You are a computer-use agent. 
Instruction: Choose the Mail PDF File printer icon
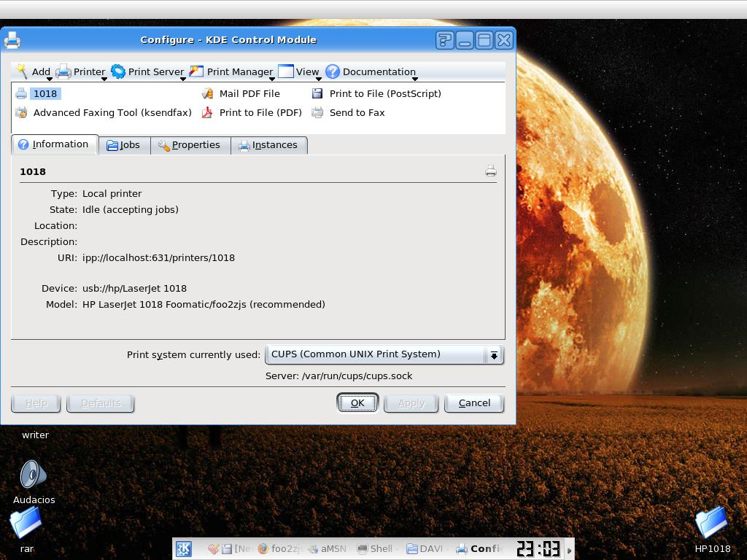click(x=207, y=93)
